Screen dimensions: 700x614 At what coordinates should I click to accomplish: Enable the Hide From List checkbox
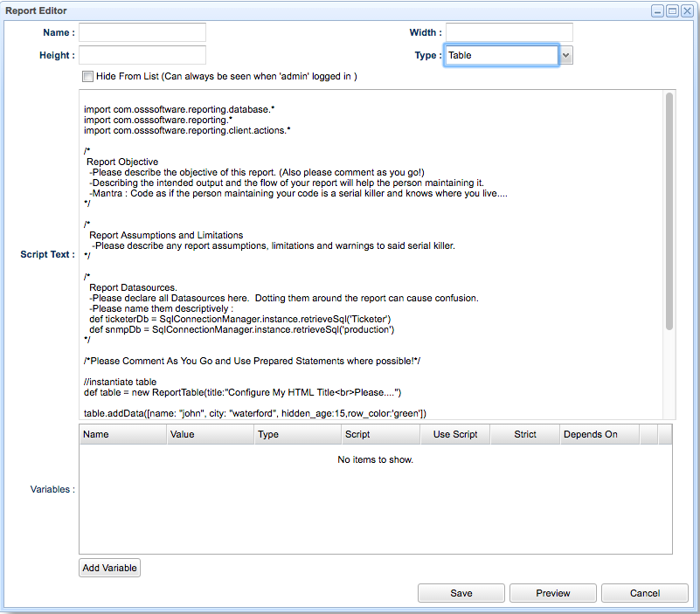click(87, 77)
